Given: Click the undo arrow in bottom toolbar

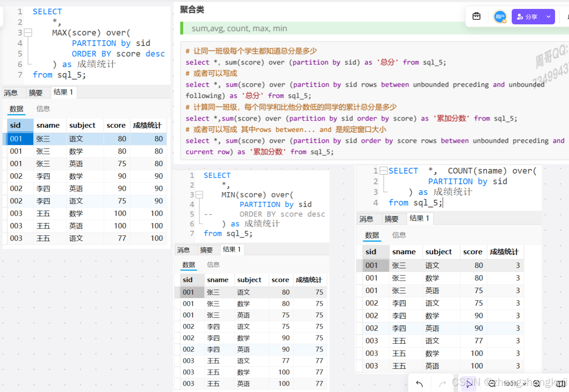Looking at the screenshot, I should click(x=419, y=383).
